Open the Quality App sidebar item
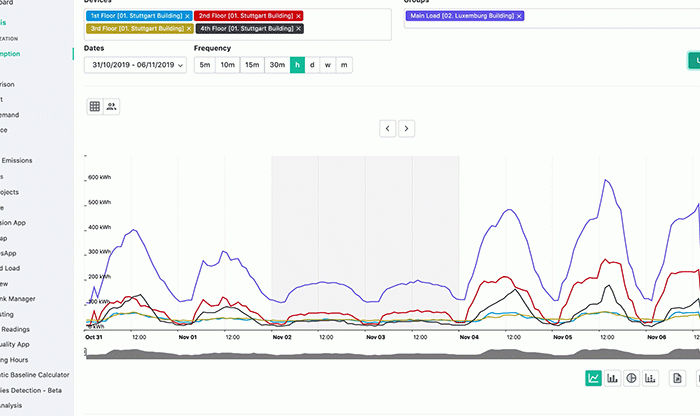Image resolution: width=700 pixels, height=416 pixels. (15, 344)
